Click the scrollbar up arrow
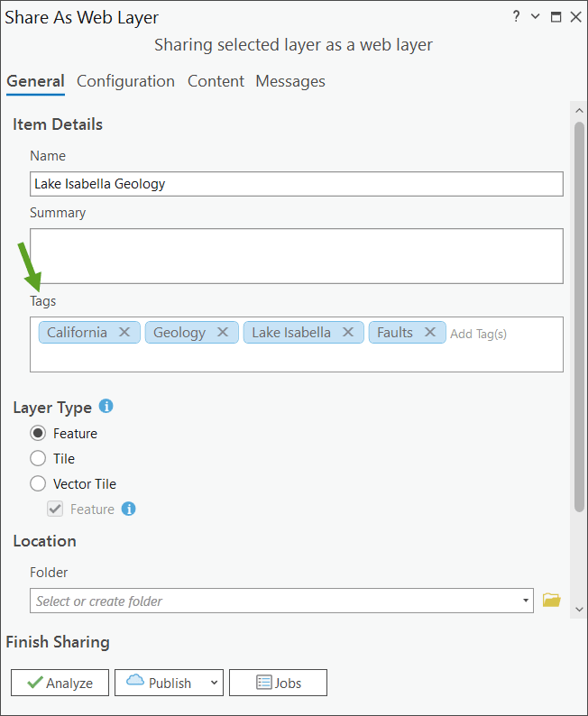588x716 pixels. (579, 111)
